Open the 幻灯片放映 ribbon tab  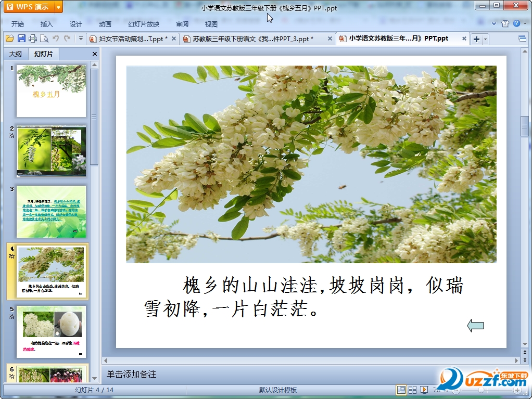[144, 24]
